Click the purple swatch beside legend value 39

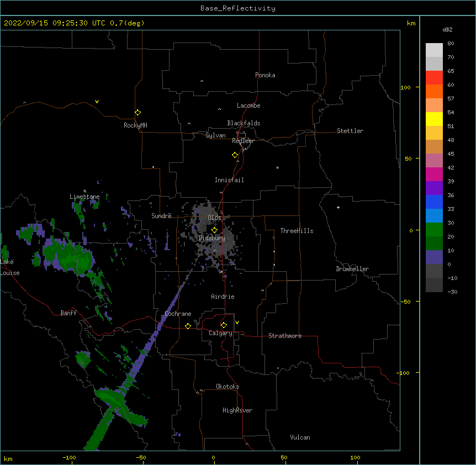[x=434, y=188]
